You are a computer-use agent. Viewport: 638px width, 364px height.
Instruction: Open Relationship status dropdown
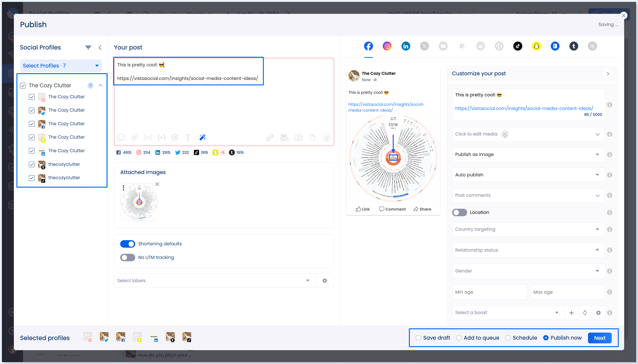pos(528,250)
